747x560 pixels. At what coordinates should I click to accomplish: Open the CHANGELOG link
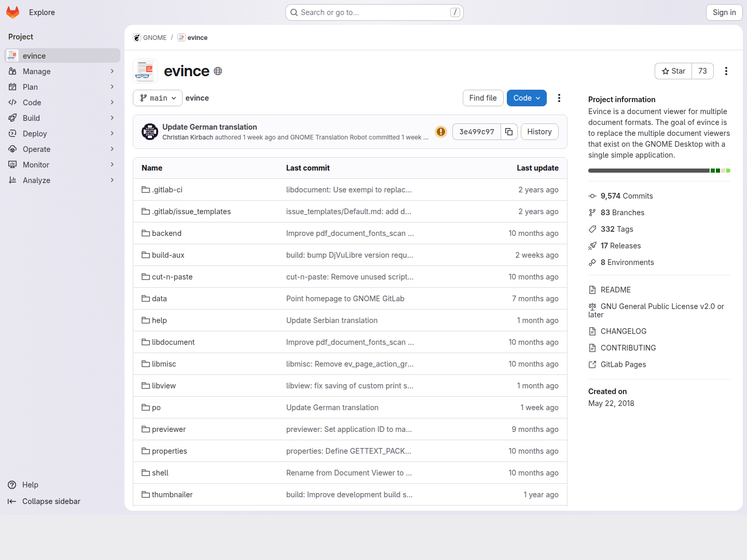coord(624,331)
